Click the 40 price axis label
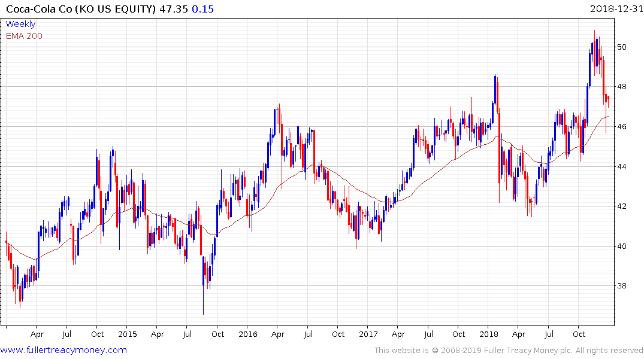Image resolution: width=644 pixels, height=359 pixels. coord(621,246)
